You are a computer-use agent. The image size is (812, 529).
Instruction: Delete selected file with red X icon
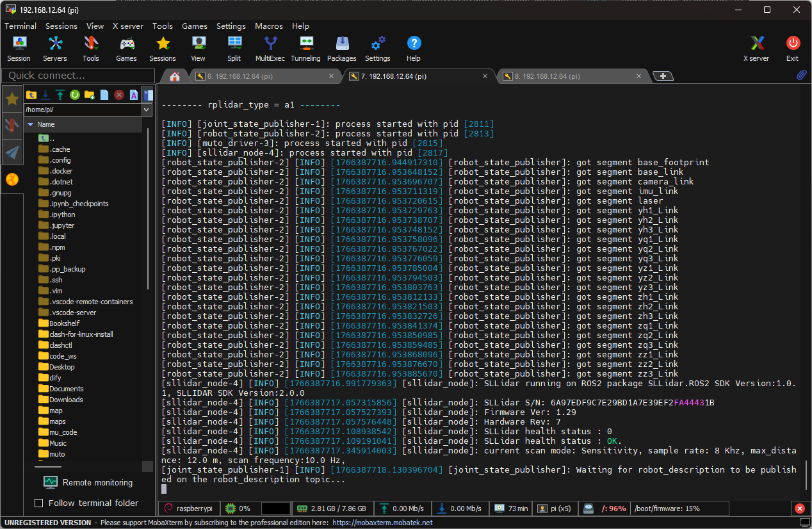click(119, 95)
